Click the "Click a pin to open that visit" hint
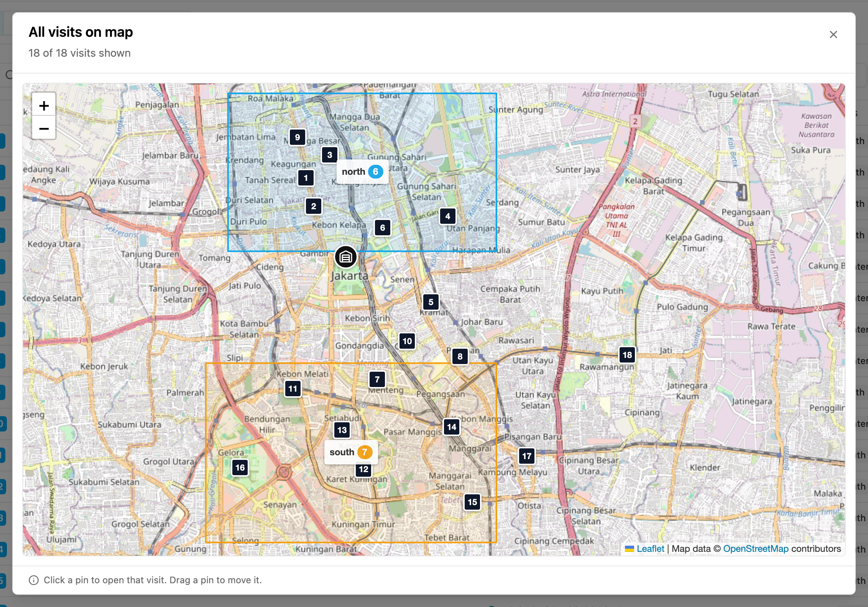 pos(153,580)
